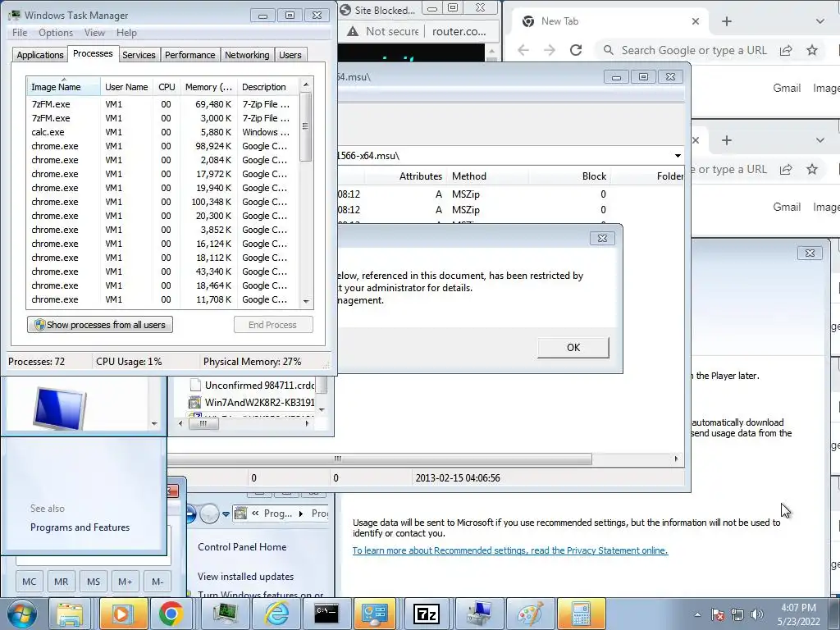Viewport: 840px width, 630px height.
Task: Open the Control Panel taskbar icon
Action: [x=374, y=614]
